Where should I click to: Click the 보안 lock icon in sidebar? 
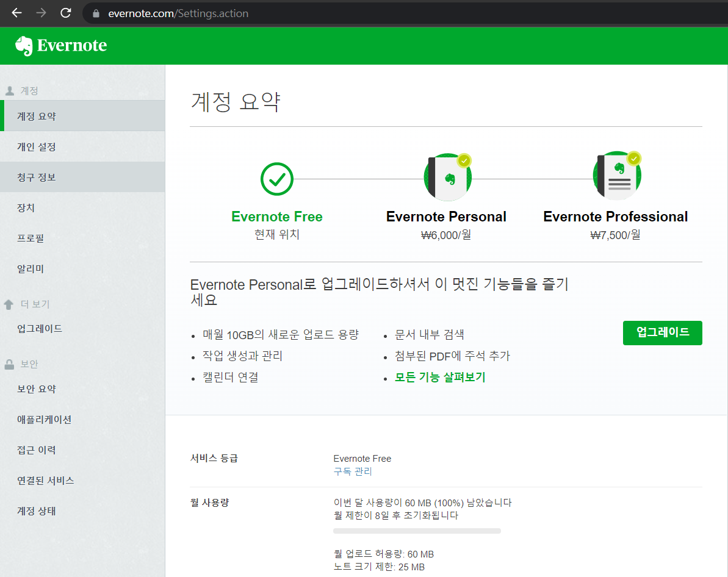click(9, 364)
